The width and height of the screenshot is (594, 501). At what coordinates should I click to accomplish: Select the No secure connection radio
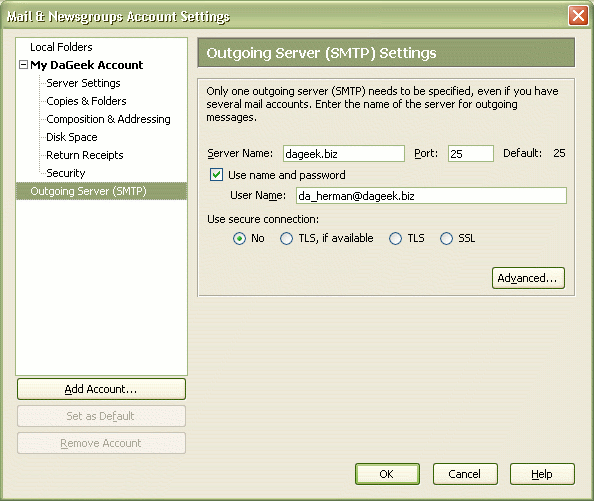pyautogui.click(x=239, y=238)
